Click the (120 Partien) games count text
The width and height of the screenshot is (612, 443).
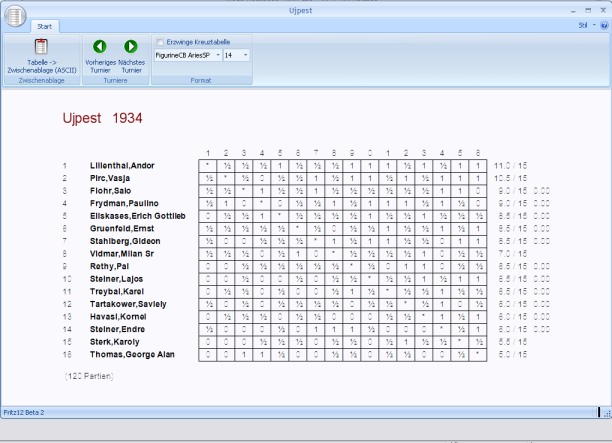coord(89,374)
